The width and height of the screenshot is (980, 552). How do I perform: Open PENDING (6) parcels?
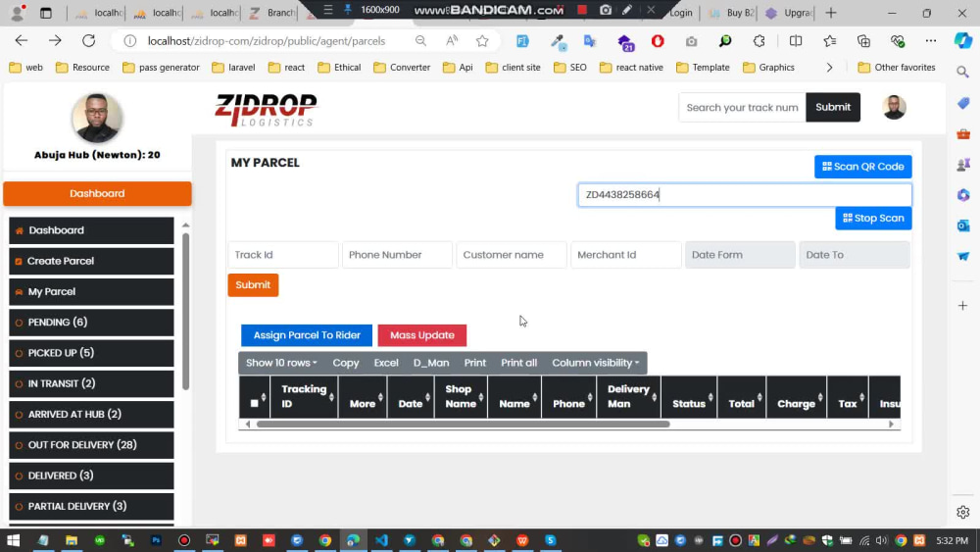click(x=91, y=323)
